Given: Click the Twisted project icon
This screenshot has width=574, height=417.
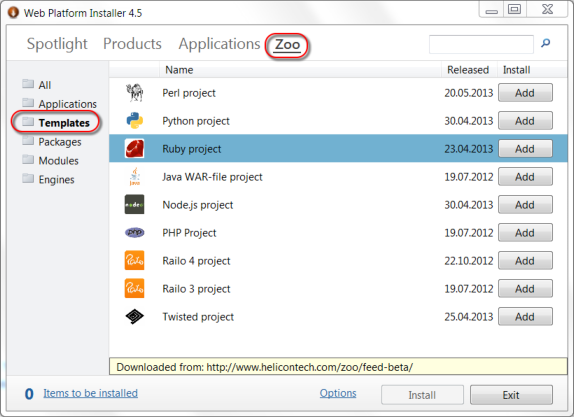Looking at the screenshot, I should [x=134, y=317].
